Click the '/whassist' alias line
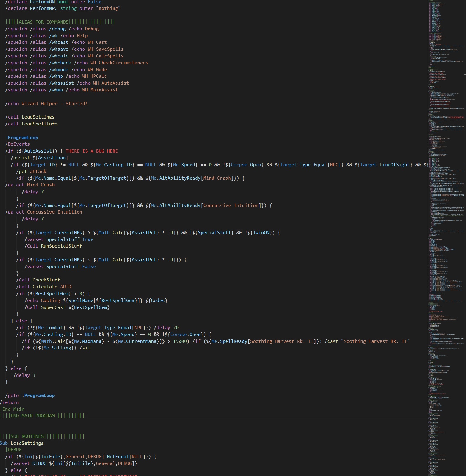 click(67, 83)
